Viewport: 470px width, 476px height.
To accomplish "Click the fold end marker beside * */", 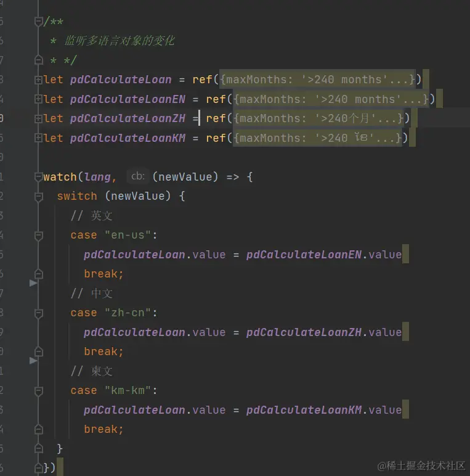I will [x=39, y=60].
